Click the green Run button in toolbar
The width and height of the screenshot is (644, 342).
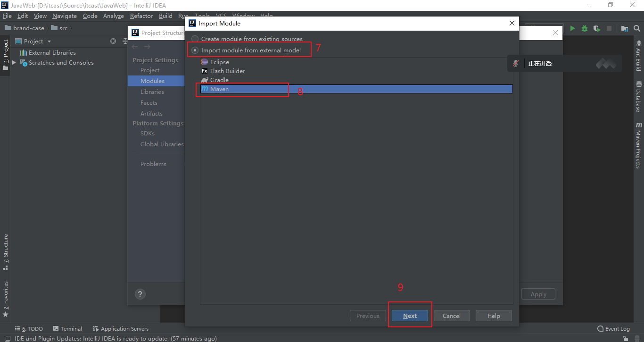(x=572, y=28)
